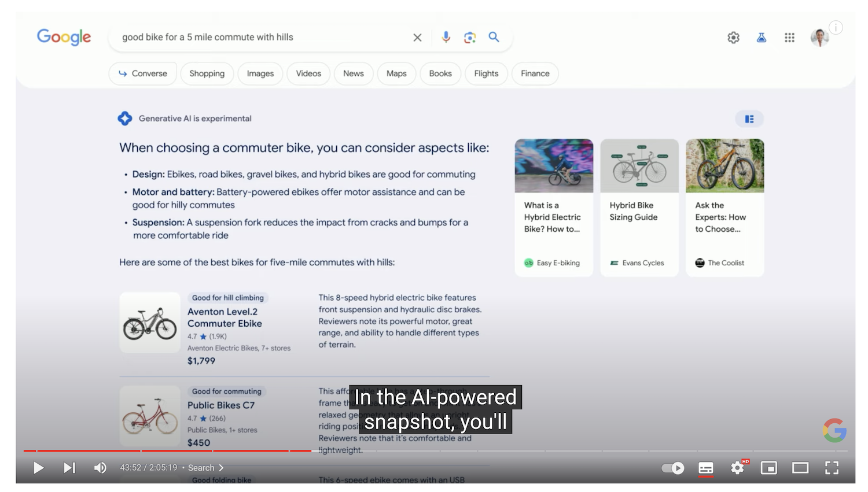Toggle the AI snapshot layout view button
This screenshot has width=868, height=492.
(x=749, y=119)
